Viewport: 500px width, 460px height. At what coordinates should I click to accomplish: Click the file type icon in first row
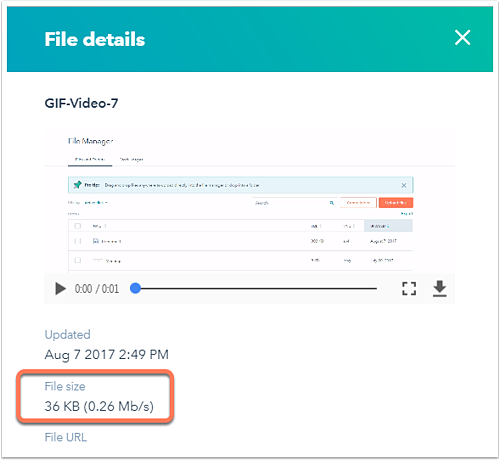96,241
